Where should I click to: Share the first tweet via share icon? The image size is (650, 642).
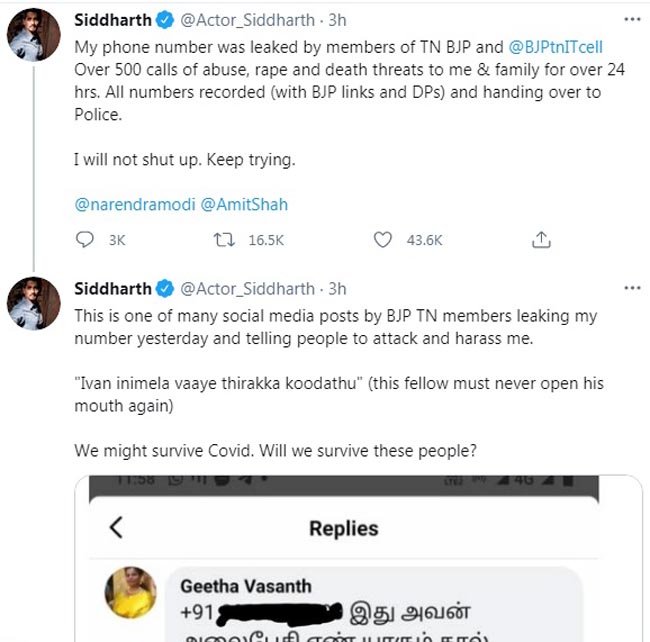(540, 240)
